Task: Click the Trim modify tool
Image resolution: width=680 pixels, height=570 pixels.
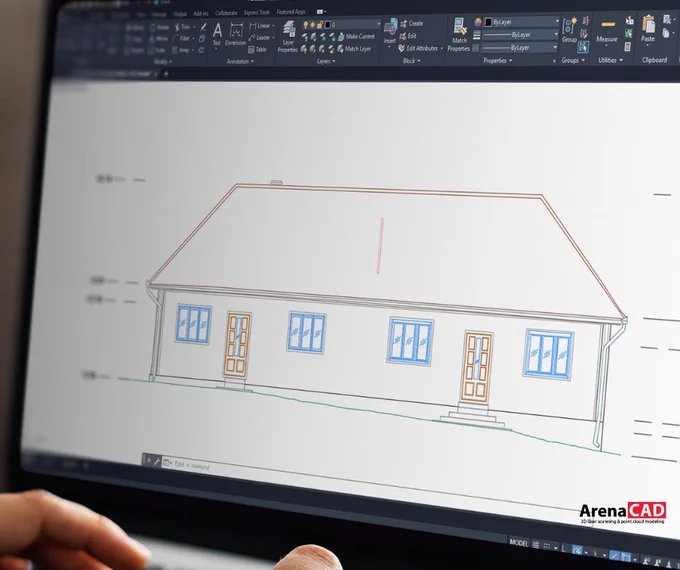Action: coord(182,27)
